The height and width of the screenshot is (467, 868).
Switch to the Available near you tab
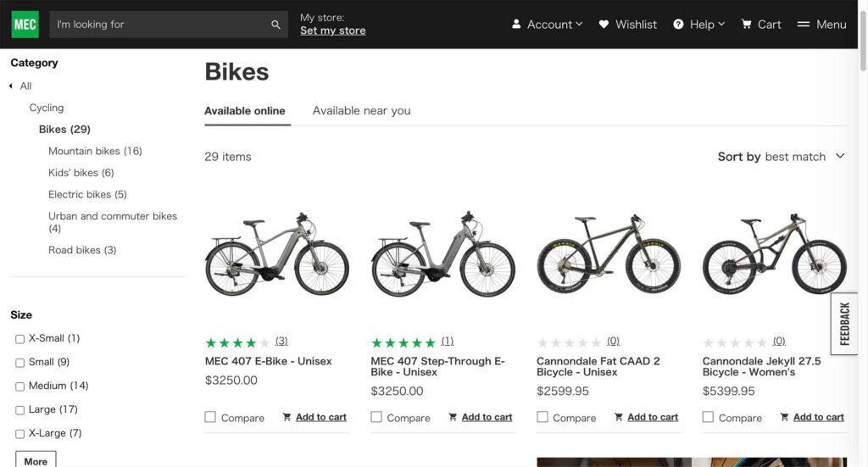coord(361,111)
